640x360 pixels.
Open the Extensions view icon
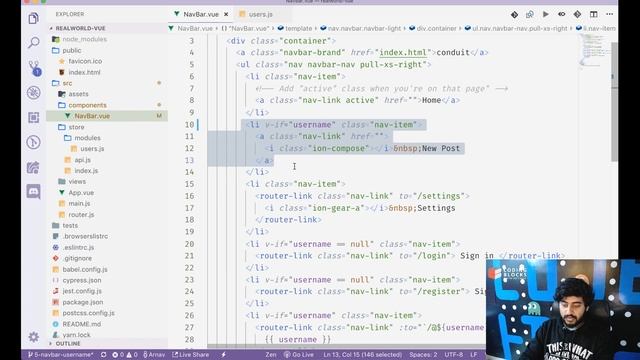34,118
